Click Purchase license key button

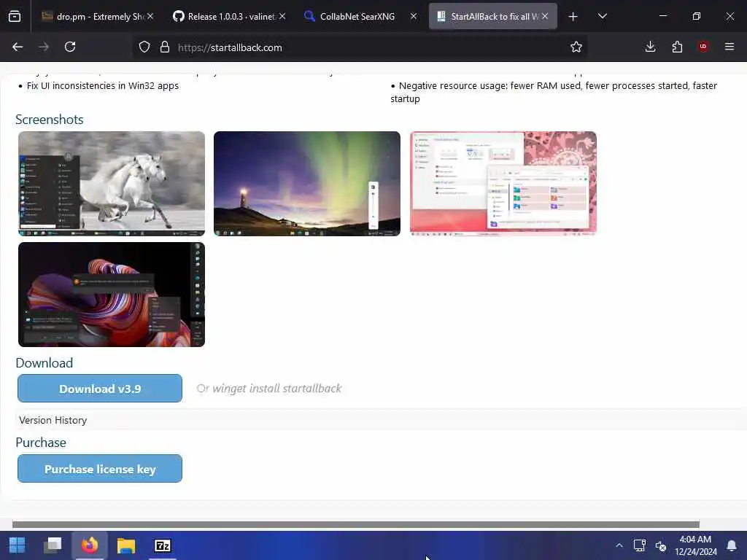[100, 469]
